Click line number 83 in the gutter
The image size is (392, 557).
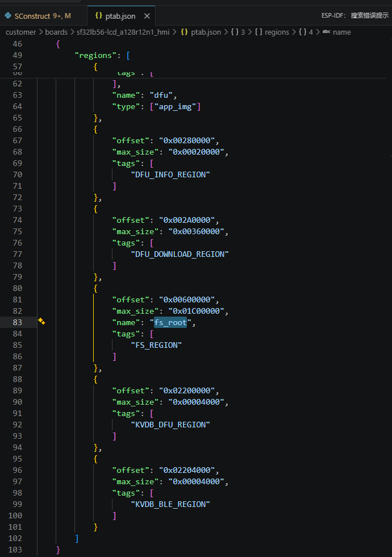(x=17, y=322)
